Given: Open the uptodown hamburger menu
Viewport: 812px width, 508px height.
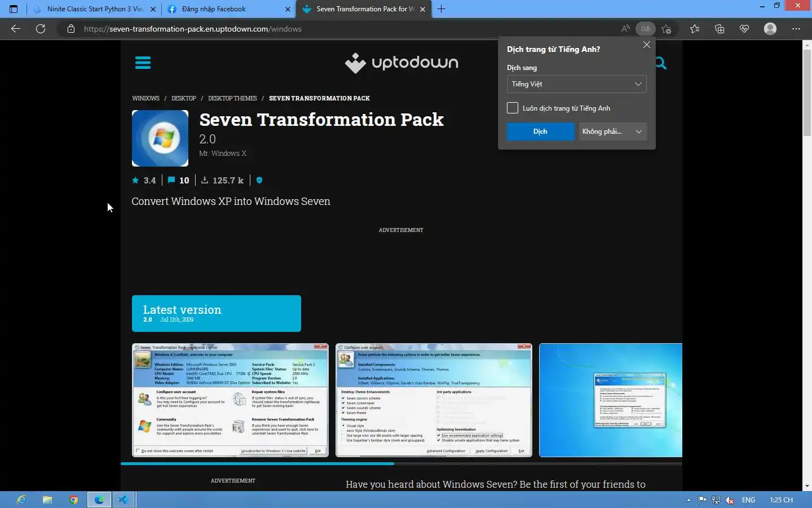Looking at the screenshot, I should (143, 63).
